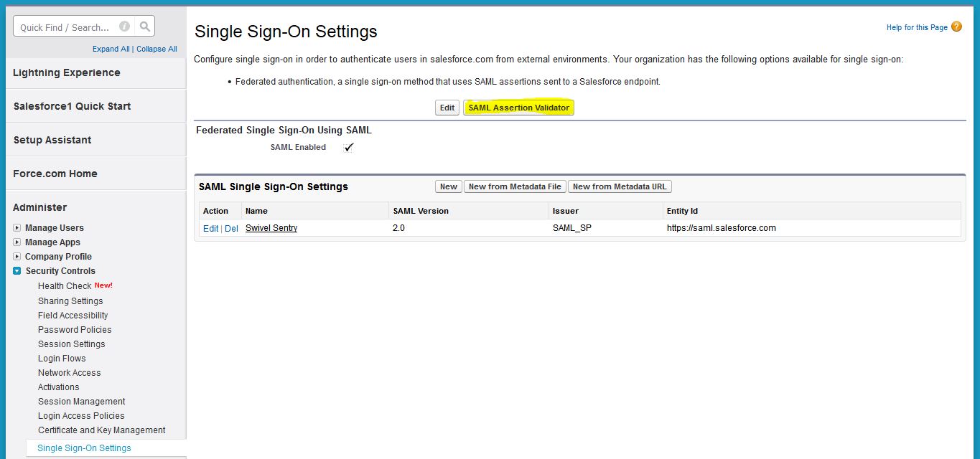The height and width of the screenshot is (459, 980).
Task: Click the magnifying glass search icon
Action: [x=146, y=25]
